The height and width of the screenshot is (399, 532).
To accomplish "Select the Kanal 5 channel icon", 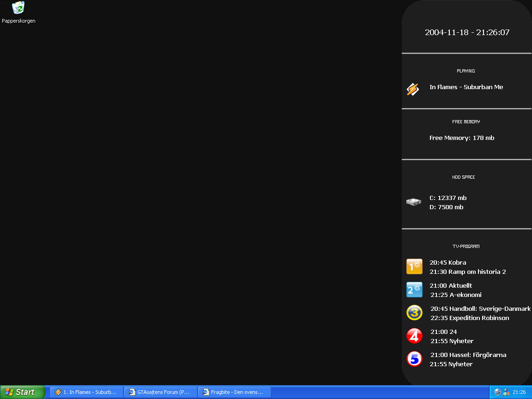I will (414, 359).
